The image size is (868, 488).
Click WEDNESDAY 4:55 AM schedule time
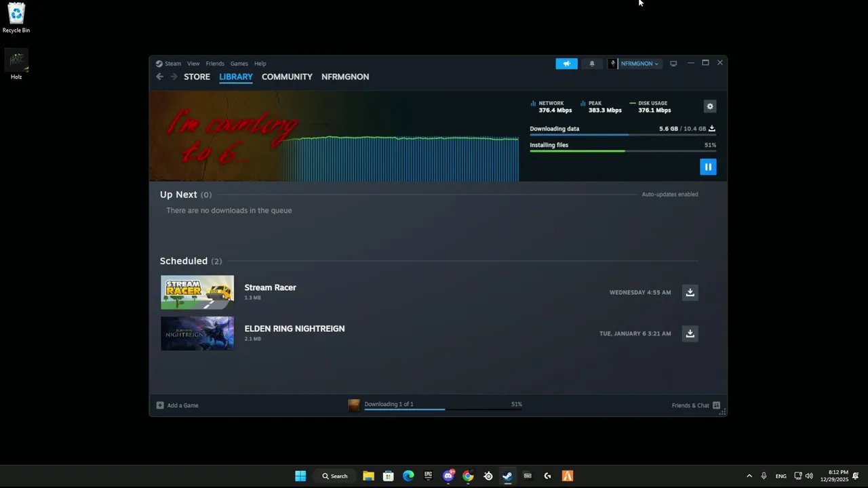pyautogui.click(x=640, y=293)
